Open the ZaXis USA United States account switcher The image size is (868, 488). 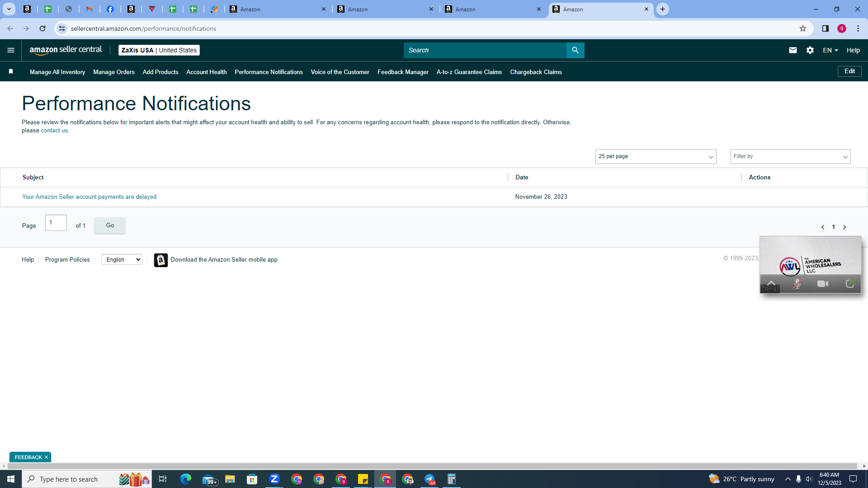pos(159,50)
